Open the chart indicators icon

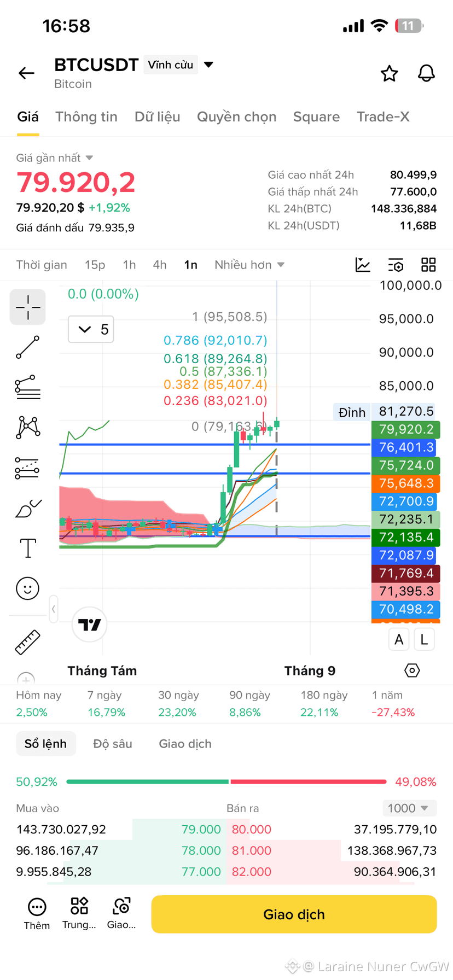tap(363, 265)
